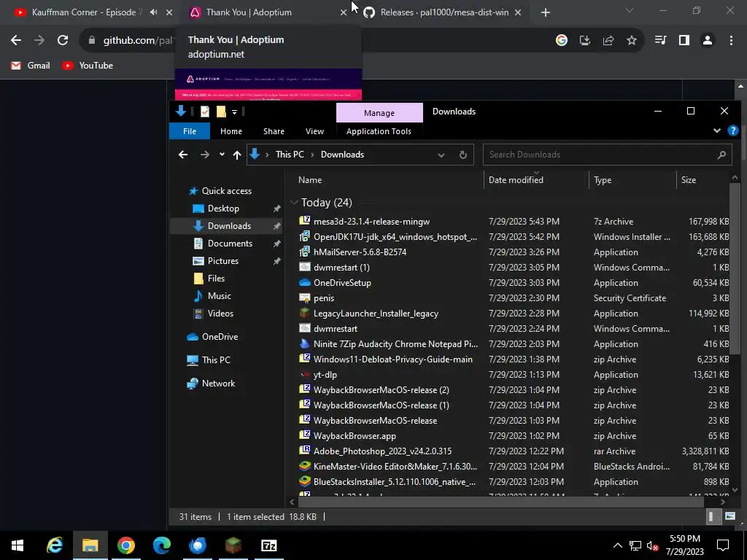Open the address bar history dropdown
The width and height of the screenshot is (747, 560).
coord(441,155)
